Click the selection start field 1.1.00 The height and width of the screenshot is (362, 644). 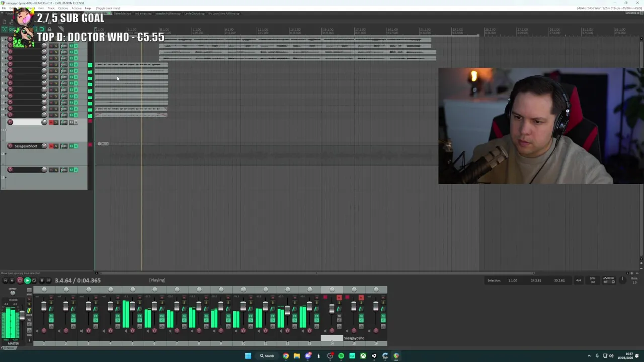(512, 280)
